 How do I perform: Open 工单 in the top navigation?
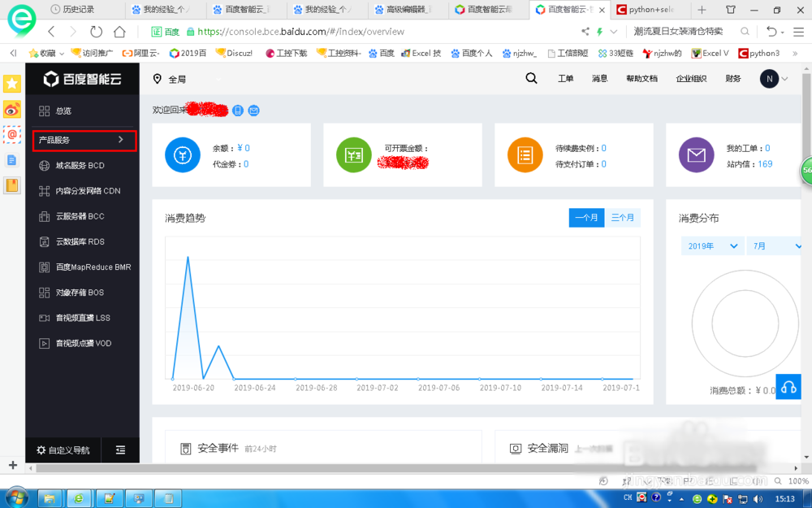565,79
